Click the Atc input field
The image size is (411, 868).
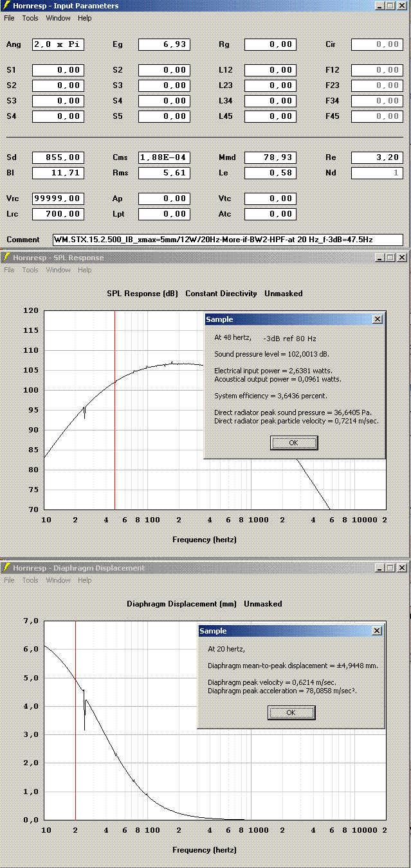click(x=270, y=214)
